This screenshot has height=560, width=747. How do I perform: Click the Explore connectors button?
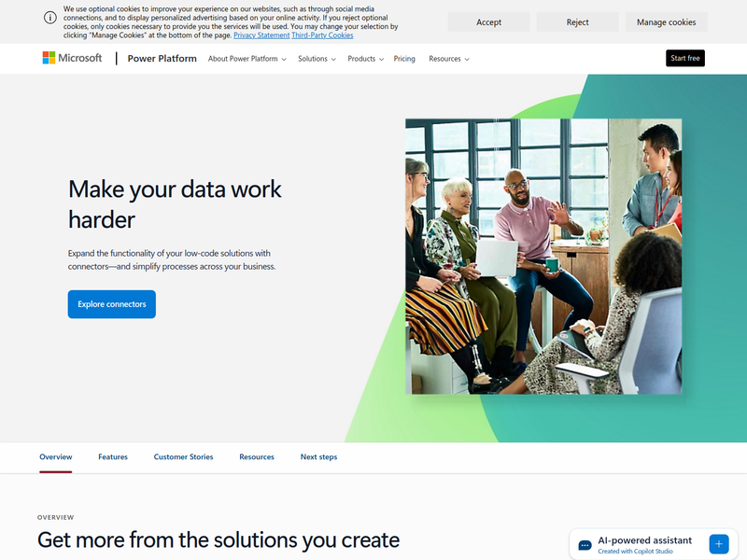111,304
